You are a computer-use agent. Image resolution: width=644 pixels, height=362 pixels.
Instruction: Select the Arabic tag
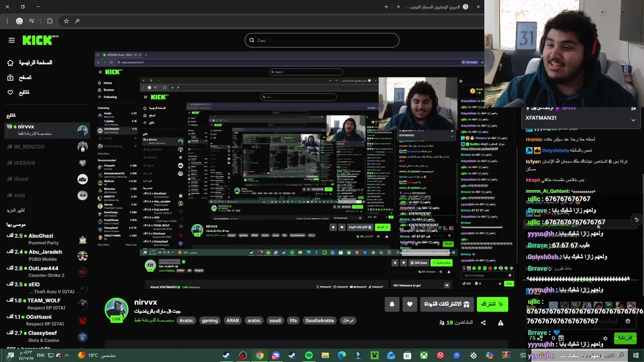point(186,320)
